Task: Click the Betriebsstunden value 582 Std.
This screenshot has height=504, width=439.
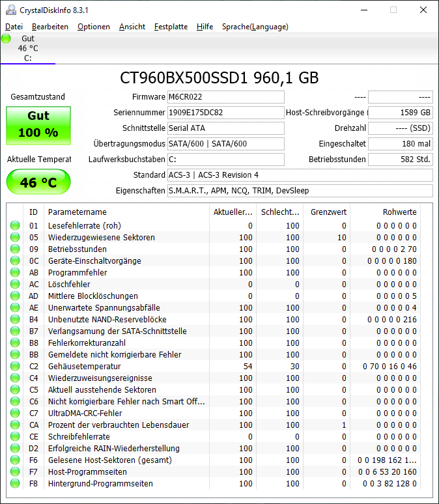Action: (401, 160)
